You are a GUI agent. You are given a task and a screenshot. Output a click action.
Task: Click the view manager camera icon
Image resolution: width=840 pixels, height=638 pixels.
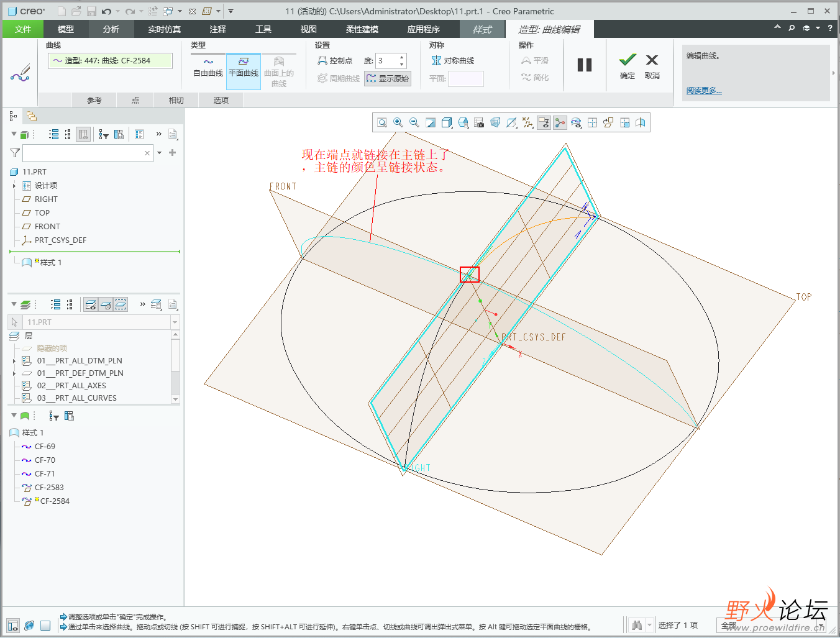pyautogui.click(x=479, y=123)
